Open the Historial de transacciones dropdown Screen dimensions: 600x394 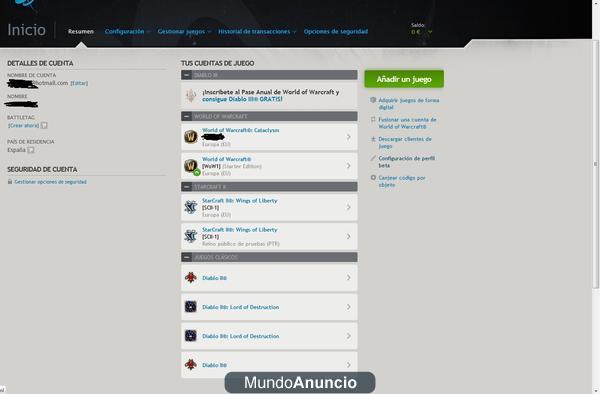257,31
